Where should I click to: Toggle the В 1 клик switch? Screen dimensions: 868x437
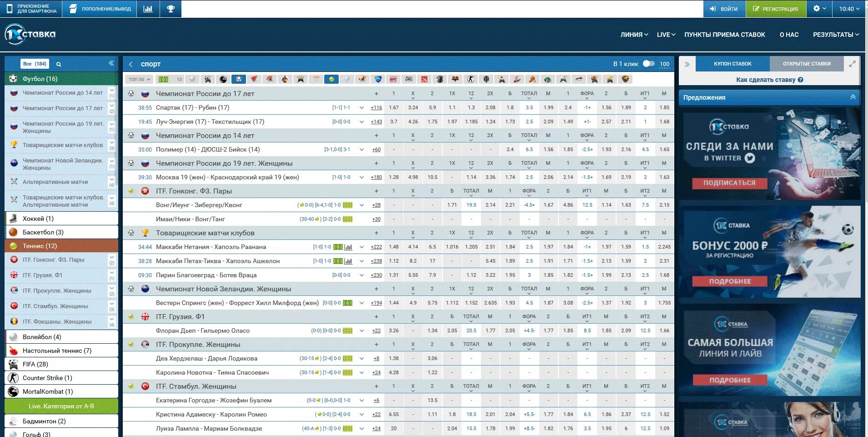coord(649,64)
